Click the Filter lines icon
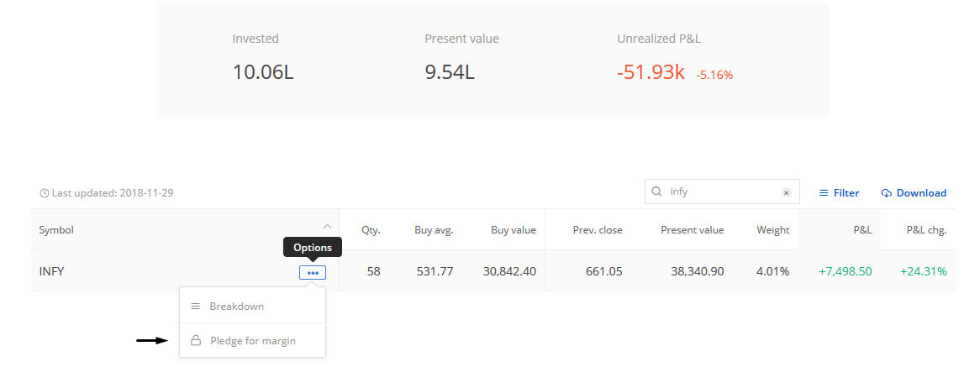 824,193
